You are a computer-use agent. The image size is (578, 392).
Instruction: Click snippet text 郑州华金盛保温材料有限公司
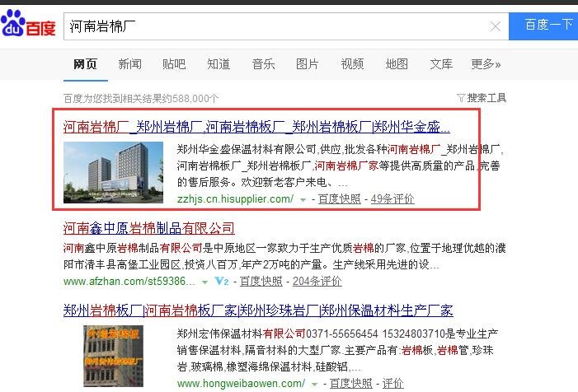point(247,149)
